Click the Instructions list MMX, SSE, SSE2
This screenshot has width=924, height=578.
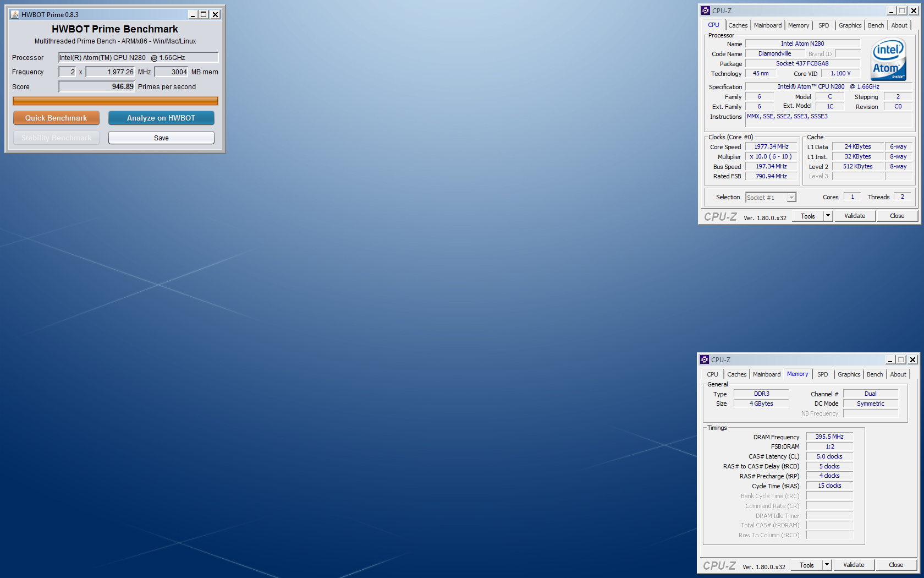pyautogui.click(x=829, y=119)
